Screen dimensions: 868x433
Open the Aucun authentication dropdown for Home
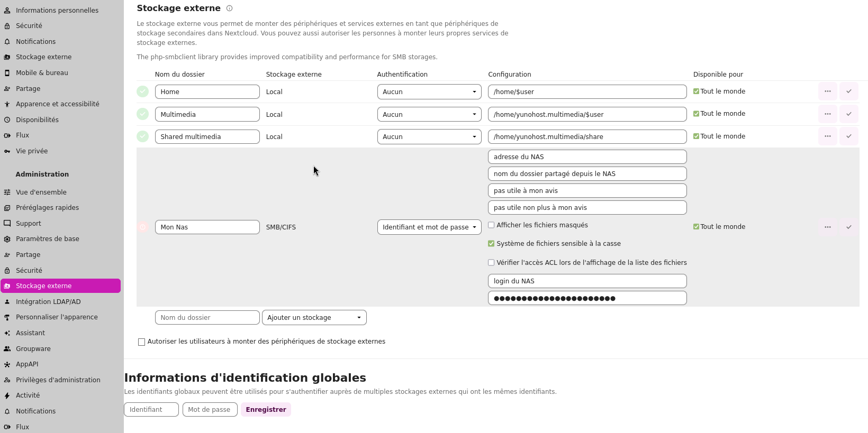(x=429, y=92)
